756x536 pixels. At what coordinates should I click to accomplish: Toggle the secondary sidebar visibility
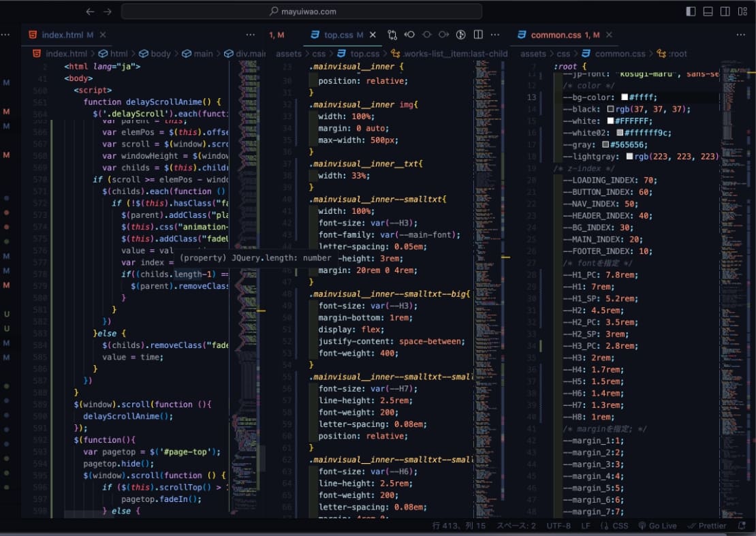pos(725,12)
